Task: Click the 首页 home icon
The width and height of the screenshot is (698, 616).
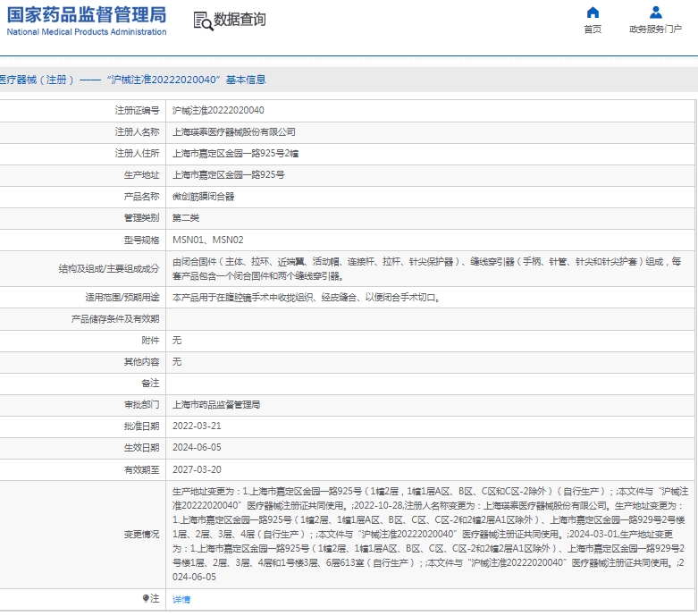Action: [x=593, y=13]
